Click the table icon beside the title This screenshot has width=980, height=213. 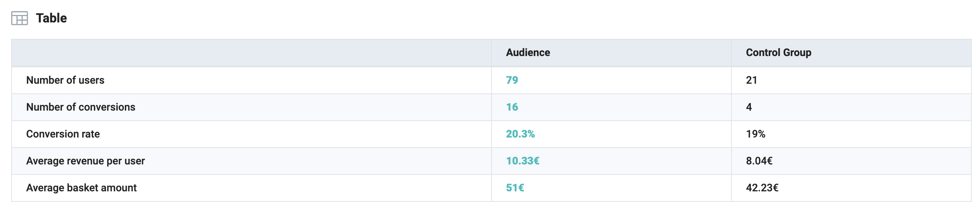pyautogui.click(x=19, y=18)
